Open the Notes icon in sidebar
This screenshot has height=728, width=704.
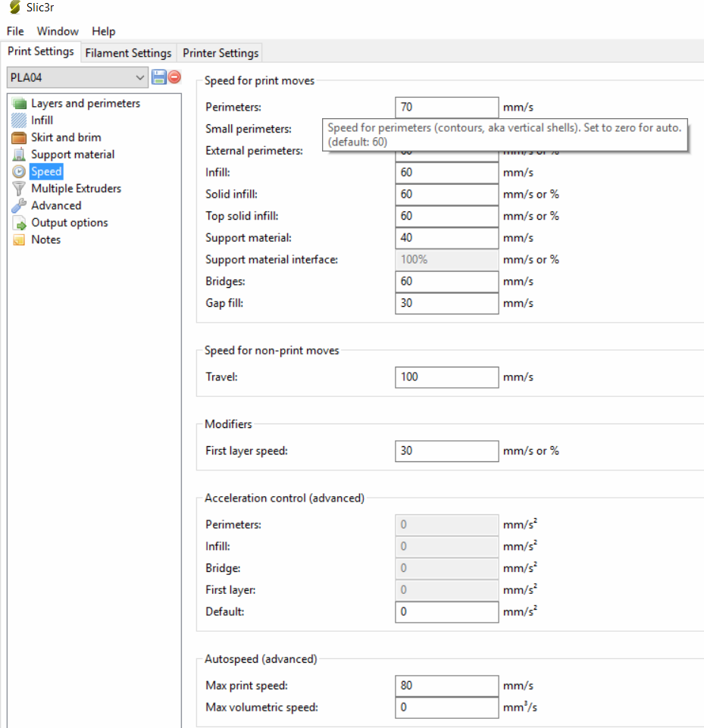[19, 240]
